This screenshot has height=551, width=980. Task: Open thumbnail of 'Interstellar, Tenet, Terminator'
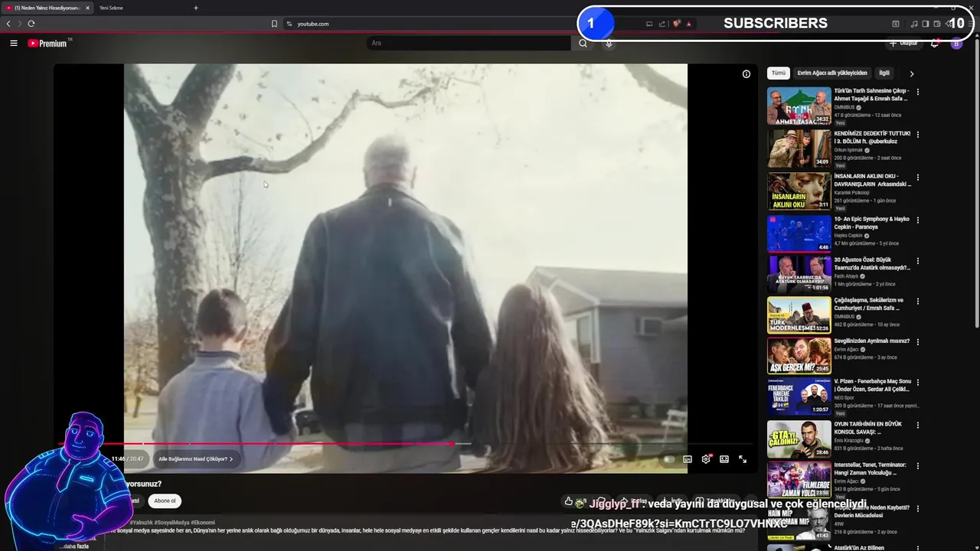(799, 479)
